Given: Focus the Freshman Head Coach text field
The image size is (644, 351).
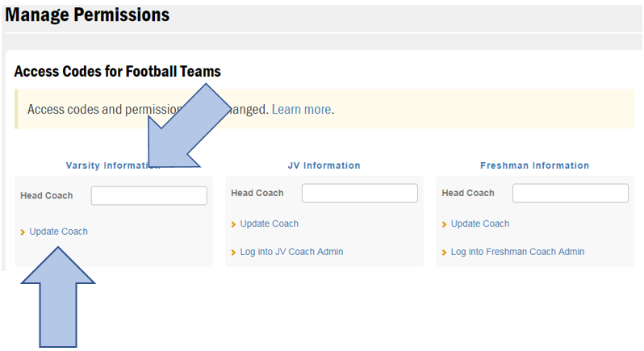Looking at the screenshot, I should (x=570, y=193).
